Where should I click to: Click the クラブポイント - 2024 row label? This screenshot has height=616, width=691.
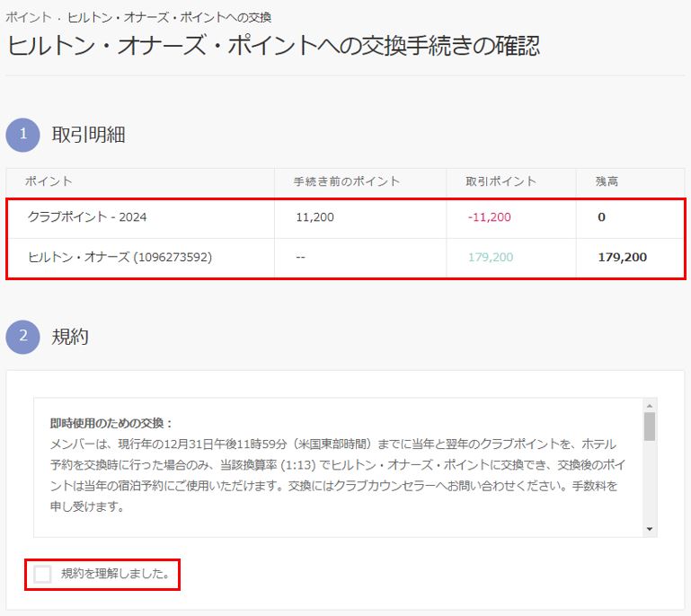coord(87,217)
